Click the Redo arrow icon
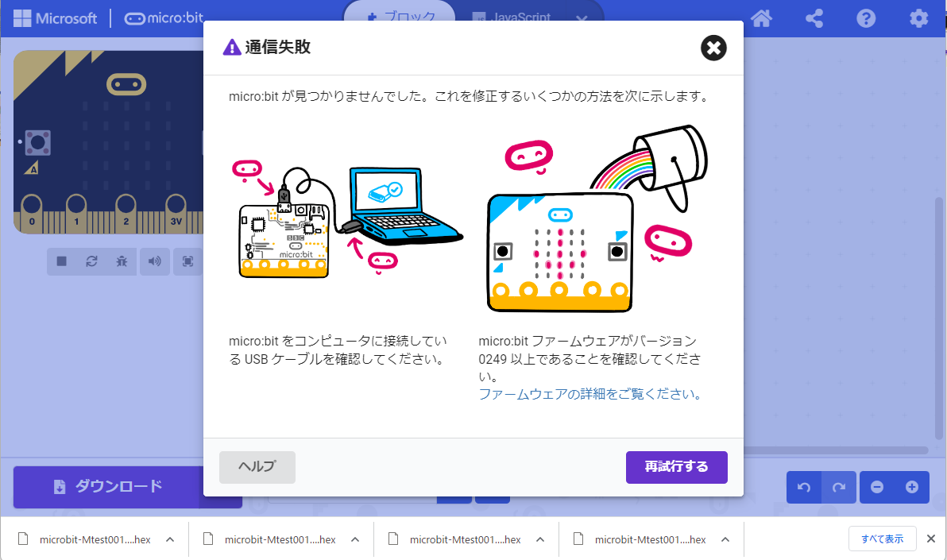947x560 pixels. [x=839, y=487]
